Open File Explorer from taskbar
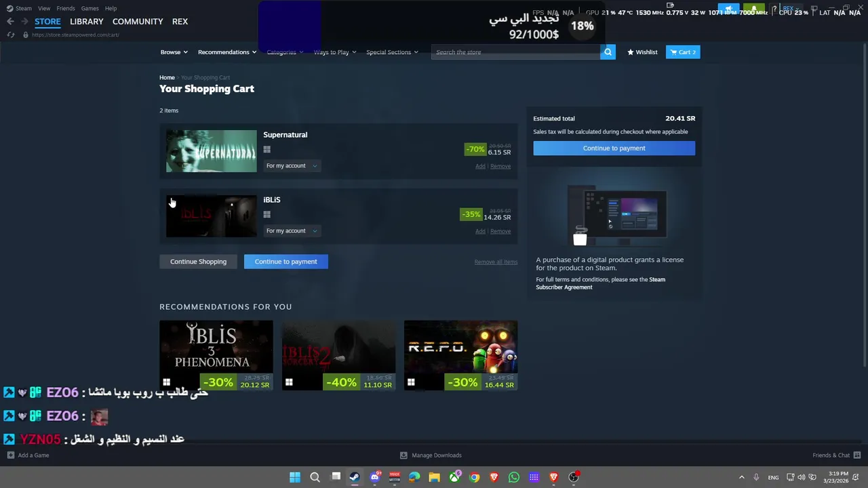This screenshot has width=868, height=488. coord(435,477)
